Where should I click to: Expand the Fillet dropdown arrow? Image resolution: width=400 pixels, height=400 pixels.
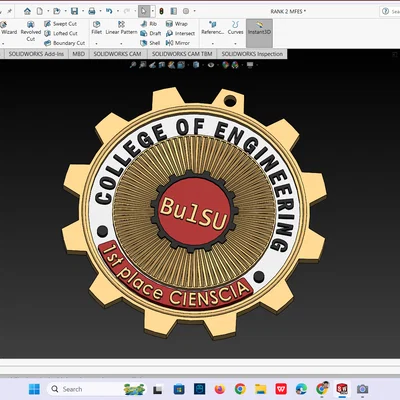(96, 43)
